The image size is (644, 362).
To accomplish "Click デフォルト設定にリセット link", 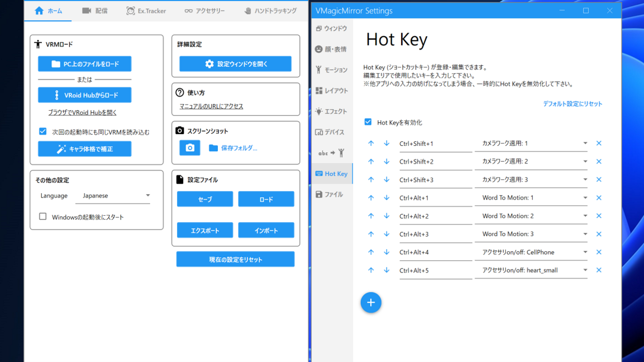I will (x=573, y=104).
